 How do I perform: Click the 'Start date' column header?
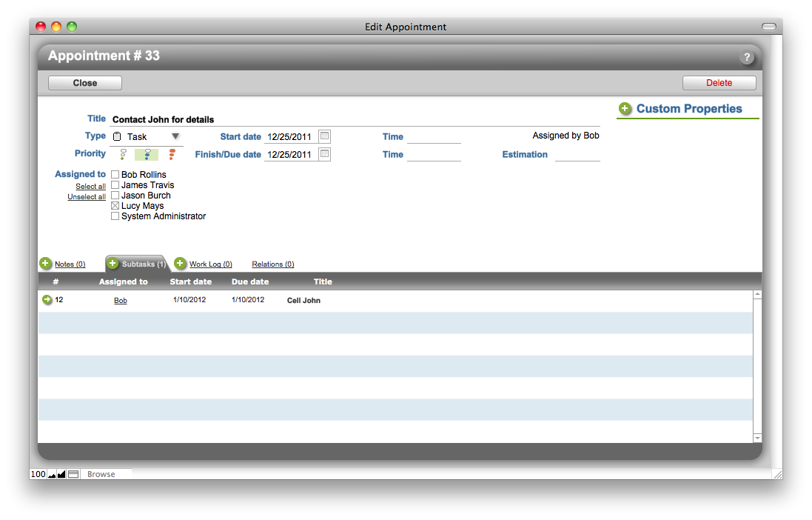coord(190,281)
